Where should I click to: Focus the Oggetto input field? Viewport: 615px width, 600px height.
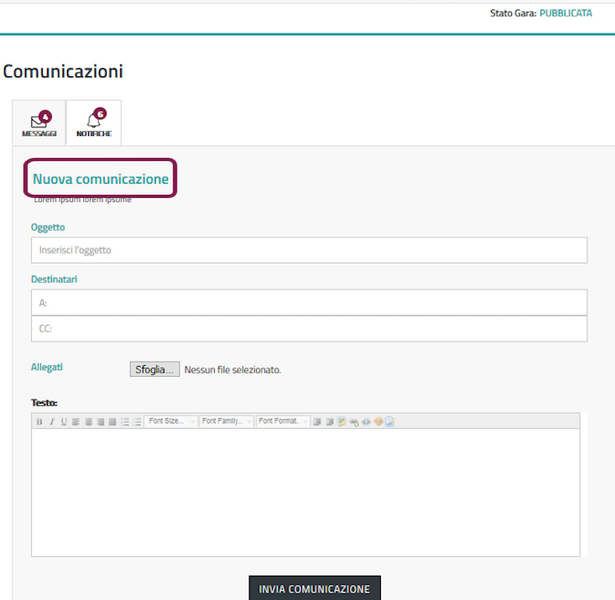308,250
